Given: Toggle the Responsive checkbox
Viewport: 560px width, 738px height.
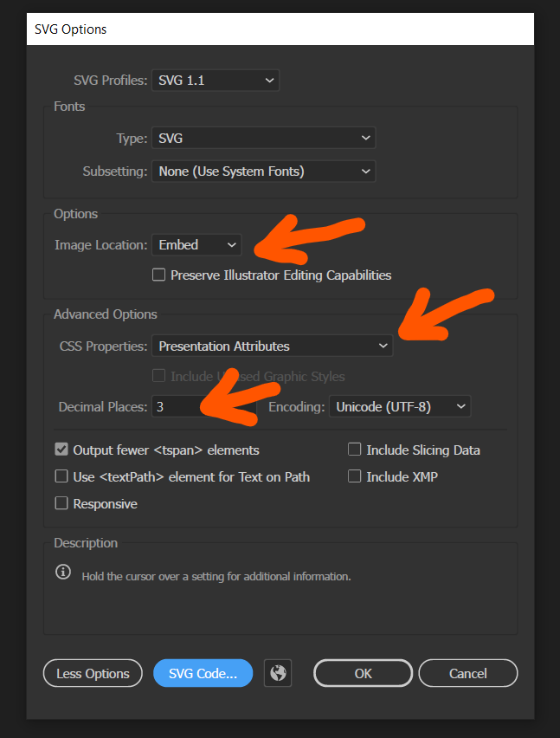Looking at the screenshot, I should point(61,503).
